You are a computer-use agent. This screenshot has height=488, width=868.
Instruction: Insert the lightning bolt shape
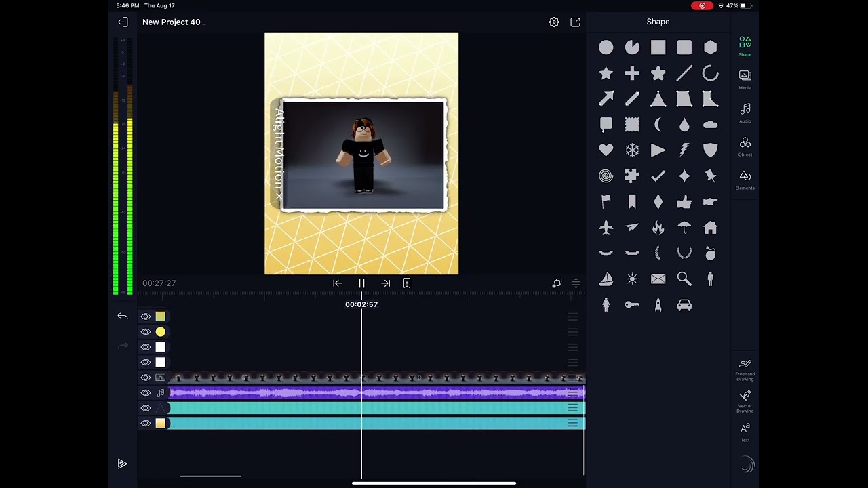point(684,150)
